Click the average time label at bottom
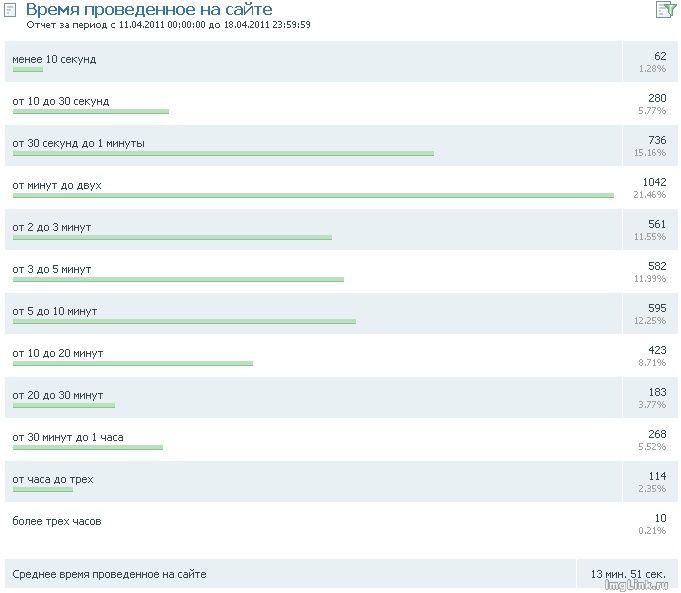Viewport: 681px width, 593px height. pos(109,574)
